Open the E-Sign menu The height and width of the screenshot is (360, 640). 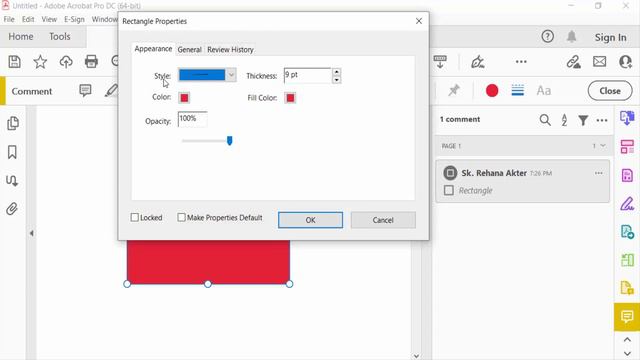click(x=74, y=19)
